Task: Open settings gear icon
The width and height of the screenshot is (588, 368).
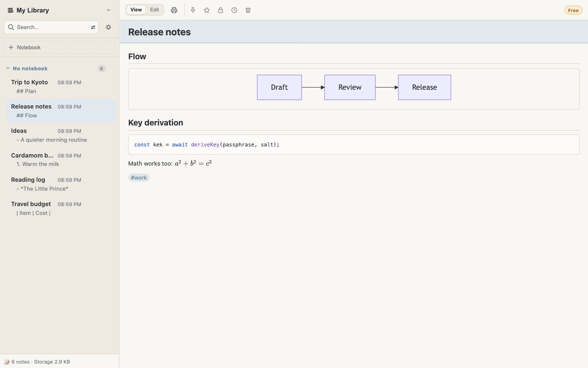Action: click(108, 27)
